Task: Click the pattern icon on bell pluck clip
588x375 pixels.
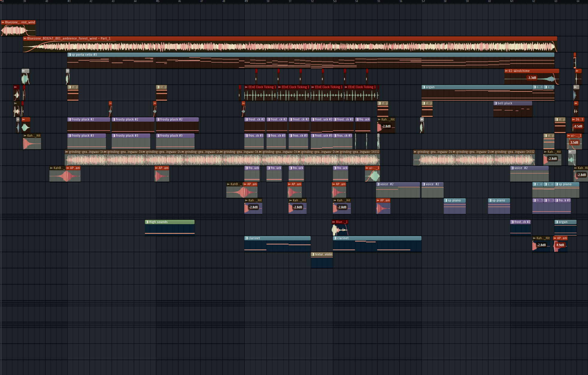Action: point(495,103)
